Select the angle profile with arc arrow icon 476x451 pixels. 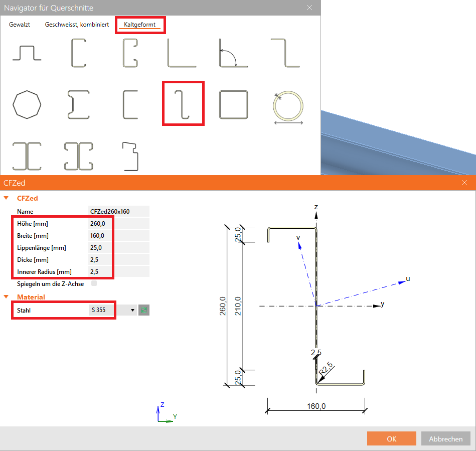(233, 53)
